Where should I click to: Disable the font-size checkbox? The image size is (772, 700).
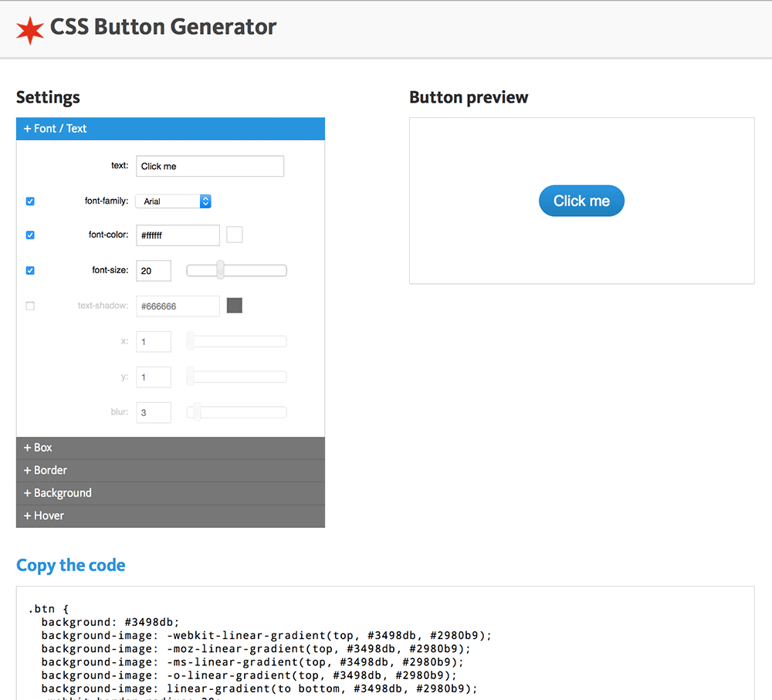pyautogui.click(x=30, y=271)
